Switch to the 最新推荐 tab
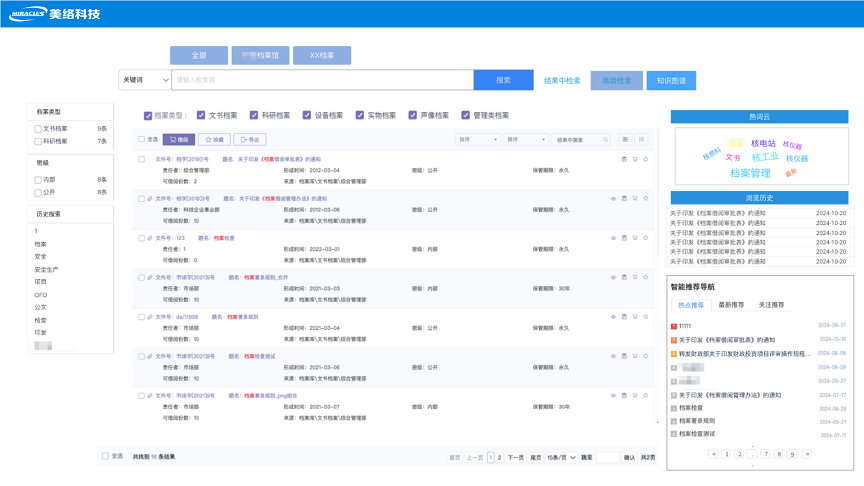 pyautogui.click(x=731, y=304)
